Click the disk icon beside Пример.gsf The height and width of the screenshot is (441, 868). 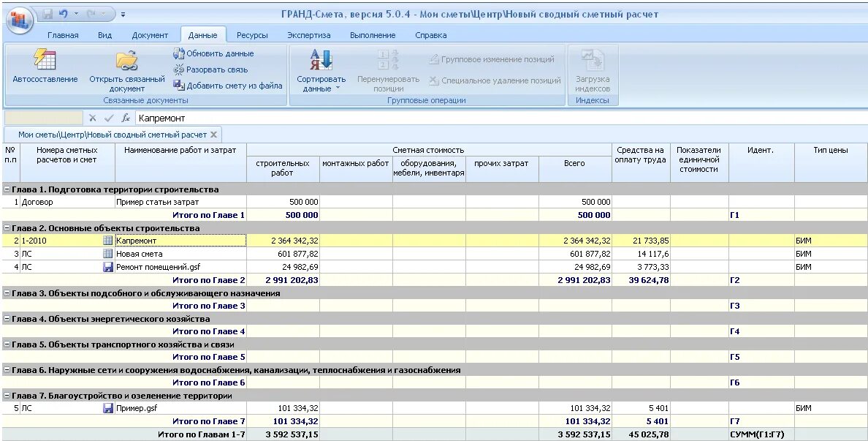[x=108, y=408]
